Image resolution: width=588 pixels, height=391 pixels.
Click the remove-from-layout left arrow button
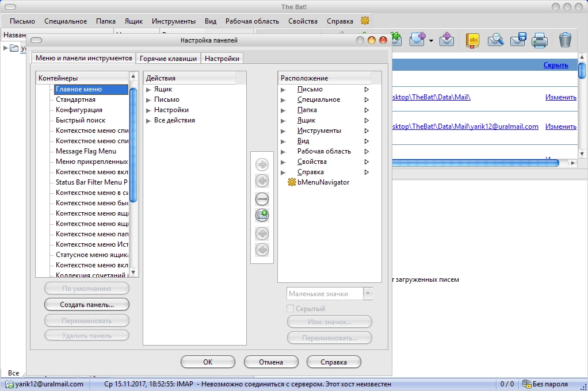click(x=262, y=181)
